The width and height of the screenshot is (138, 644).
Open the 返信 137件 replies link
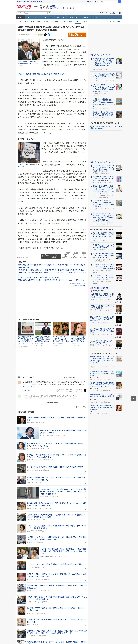tap(27, 390)
